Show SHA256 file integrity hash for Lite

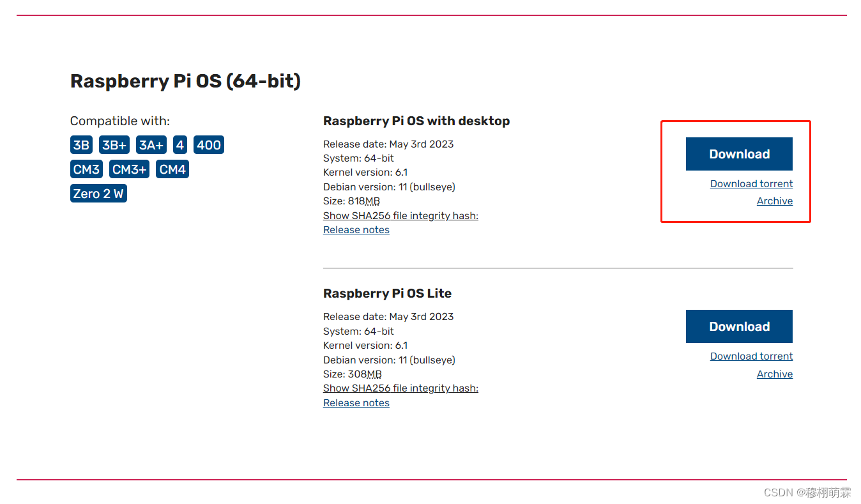coord(400,388)
